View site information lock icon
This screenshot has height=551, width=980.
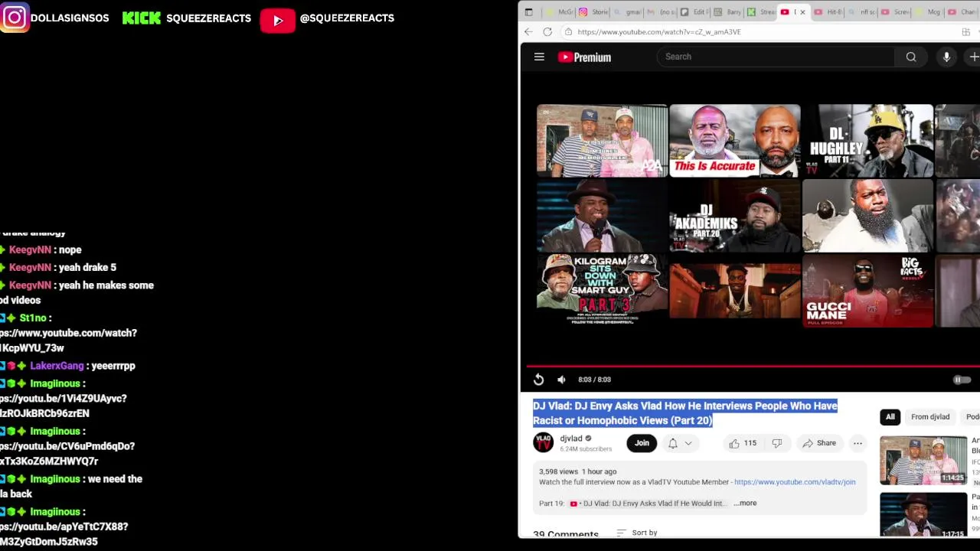pyautogui.click(x=568, y=31)
